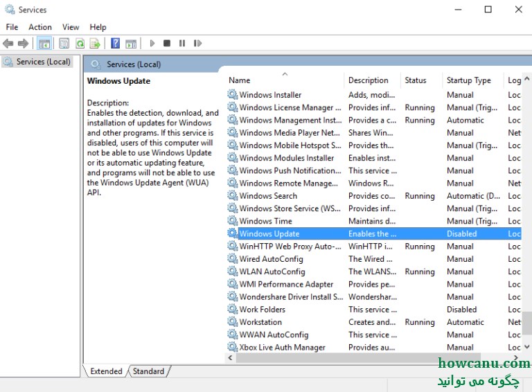Click Automatic startup type of Windows Management

pyautogui.click(x=465, y=120)
